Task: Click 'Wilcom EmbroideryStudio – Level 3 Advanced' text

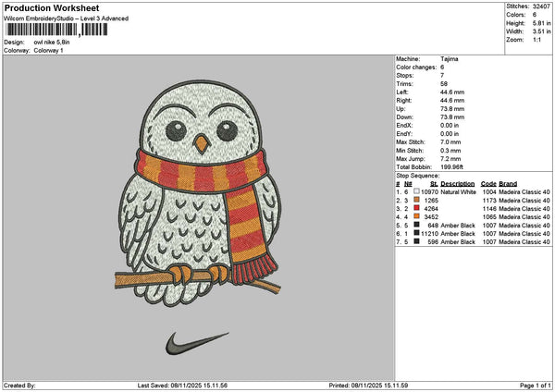Action: coord(67,18)
